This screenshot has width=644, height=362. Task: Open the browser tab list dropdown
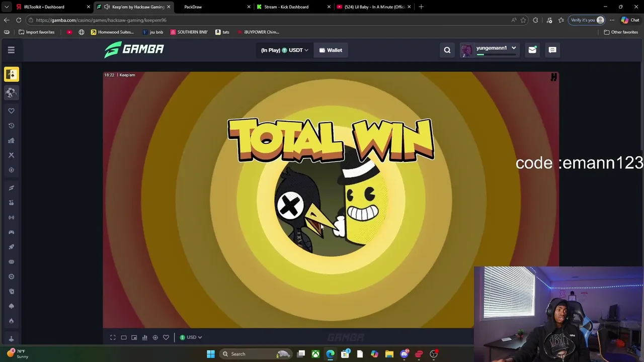pos(7,7)
